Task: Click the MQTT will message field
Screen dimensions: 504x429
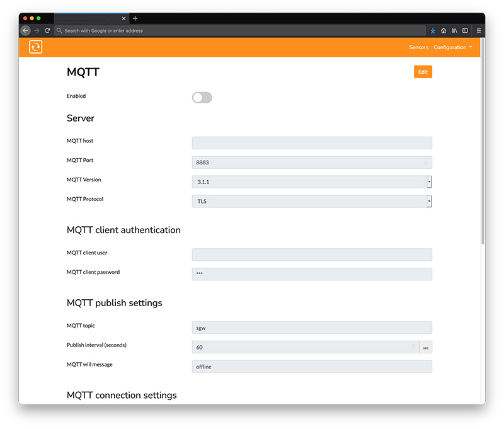Action: [312, 367]
